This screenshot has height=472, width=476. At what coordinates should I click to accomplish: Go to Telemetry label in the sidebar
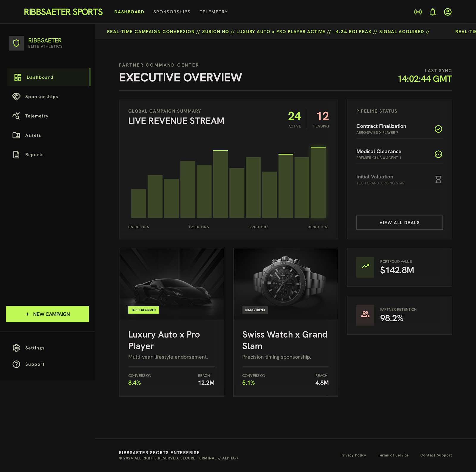pyautogui.click(x=37, y=116)
